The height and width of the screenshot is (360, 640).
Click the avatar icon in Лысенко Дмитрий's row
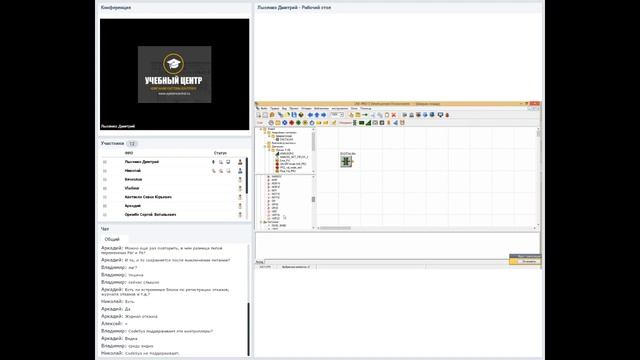[240, 162]
